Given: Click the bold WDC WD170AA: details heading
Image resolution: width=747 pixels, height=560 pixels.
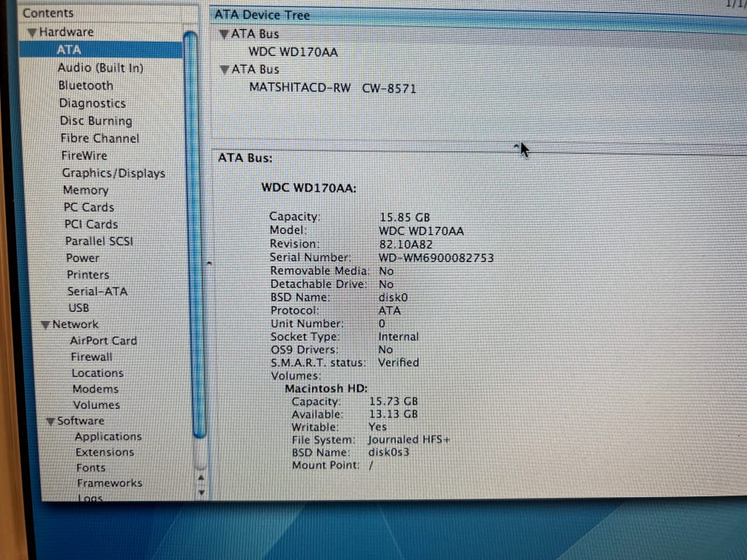Looking at the screenshot, I should click(309, 188).
